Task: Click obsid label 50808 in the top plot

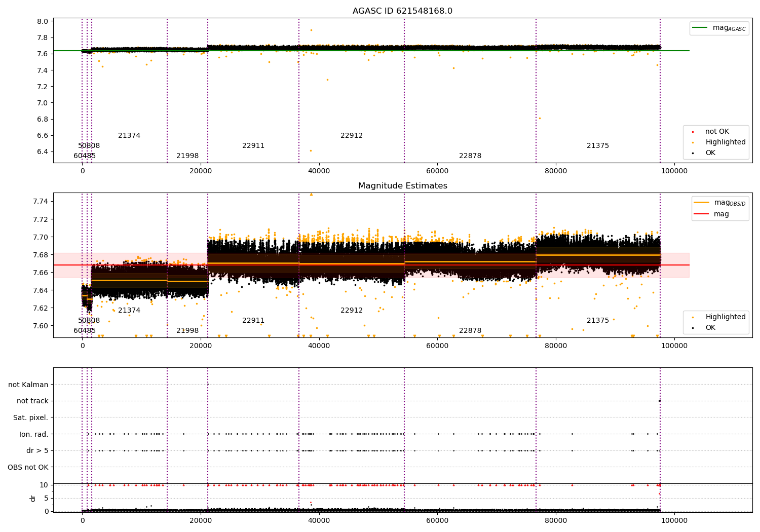Action: coord(89,146)
